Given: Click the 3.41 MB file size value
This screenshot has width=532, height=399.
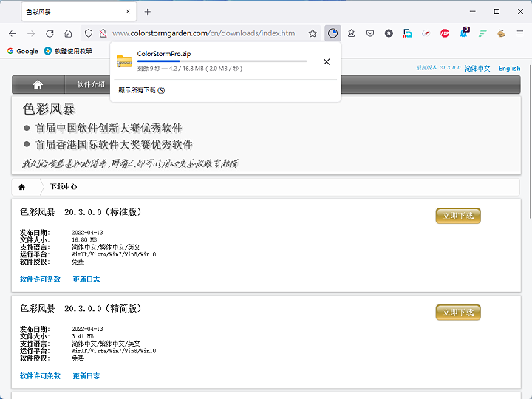Looking at the screenshot, I should click(x=83, y=336).
